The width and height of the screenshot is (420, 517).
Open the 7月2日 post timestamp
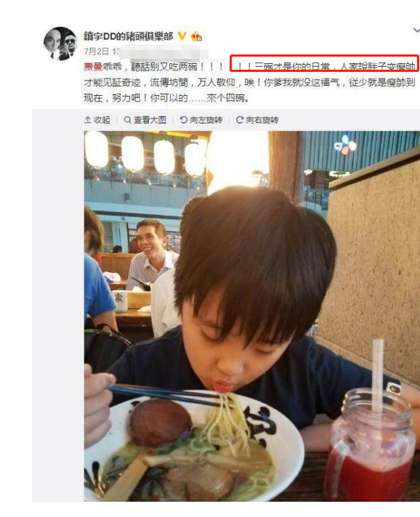point(96,52)
